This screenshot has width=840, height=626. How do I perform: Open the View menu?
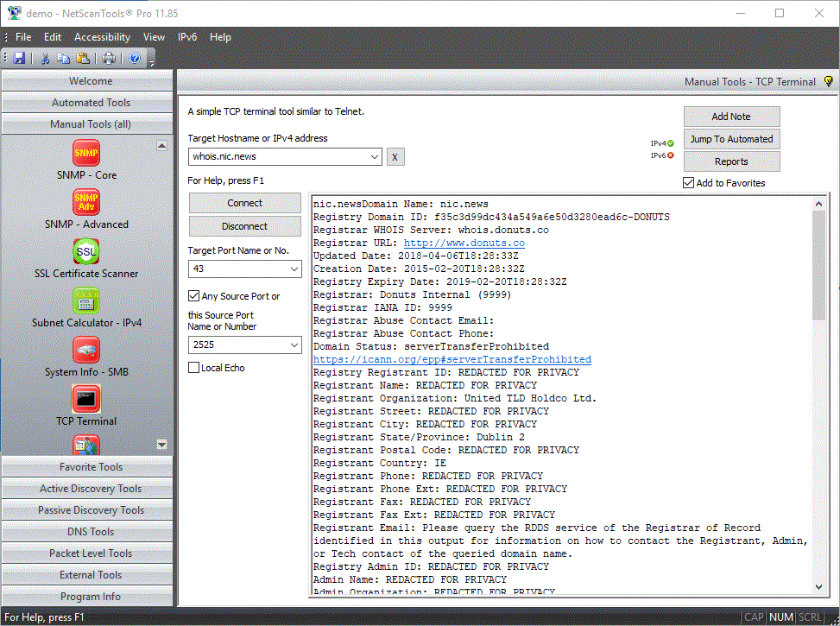(154, 37)
